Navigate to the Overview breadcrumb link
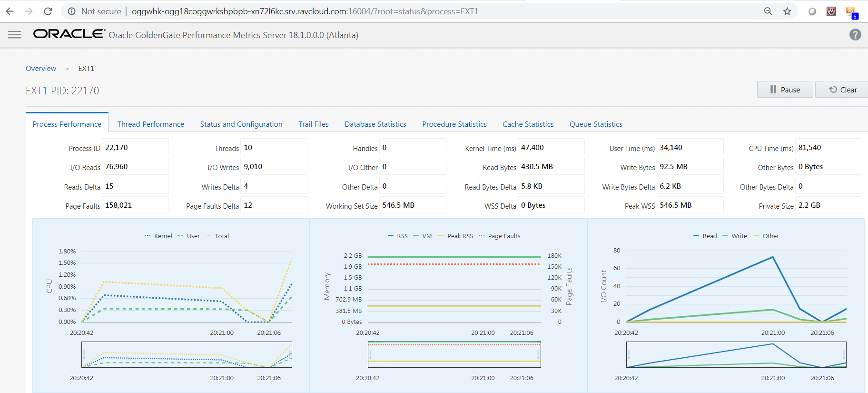The width and height of the screenshot is (868, 393). pos(41,69)
